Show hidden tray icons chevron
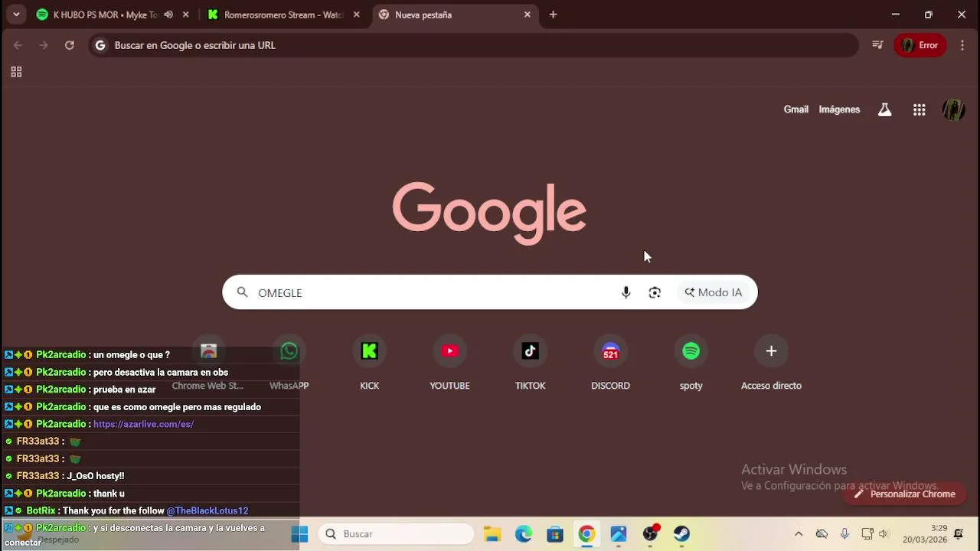 pyautogui.click(x=799, y=533)
